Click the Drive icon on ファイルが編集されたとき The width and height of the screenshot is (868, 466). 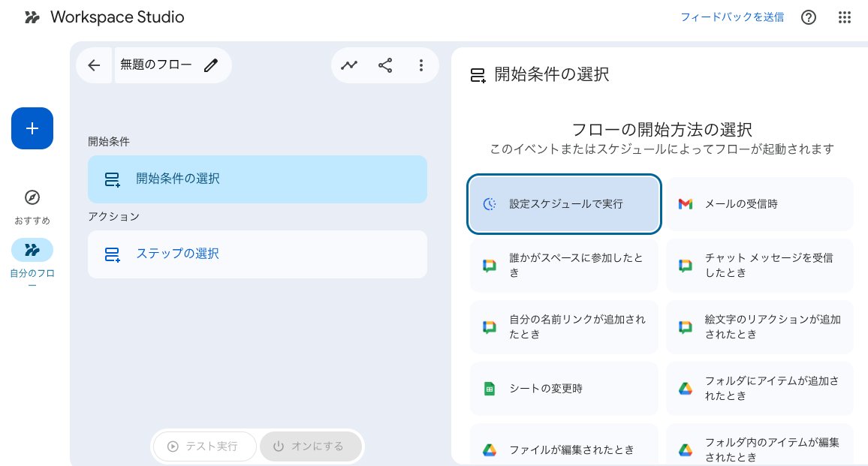tap(490, 450)
